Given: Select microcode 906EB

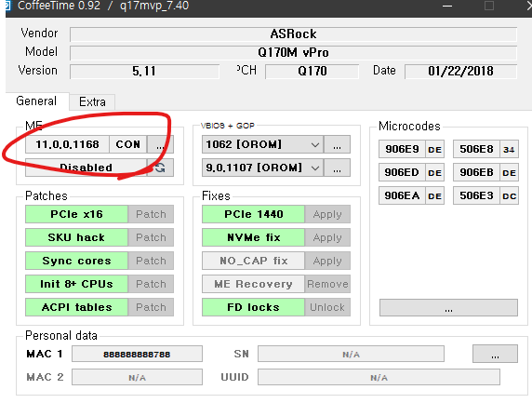Looking at the screenshot, I should (x=476, y=172).
